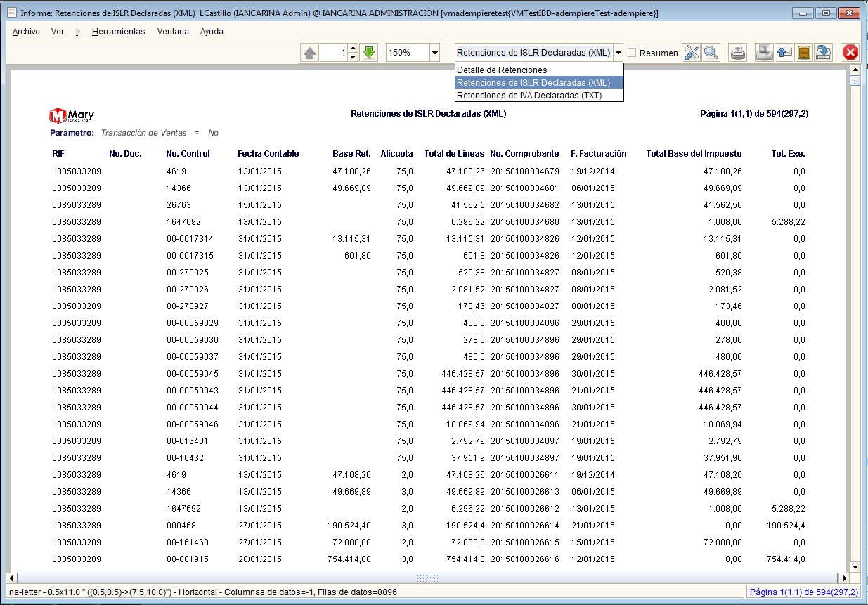Toggle the Resumen checkbox
The image size is (868, 605).
(632, 53)
